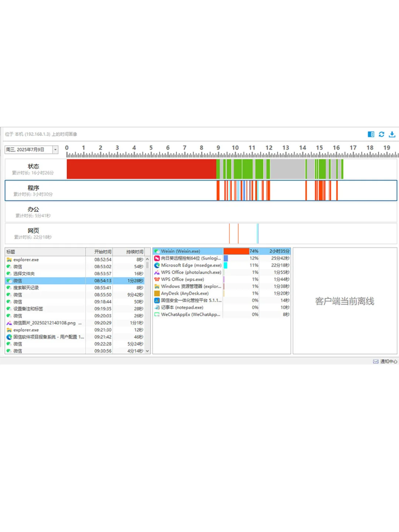Click the 记事本 (notepad.exe) icon
The width and height of the screenshot is (399, 532).
(x=157, y=307)
